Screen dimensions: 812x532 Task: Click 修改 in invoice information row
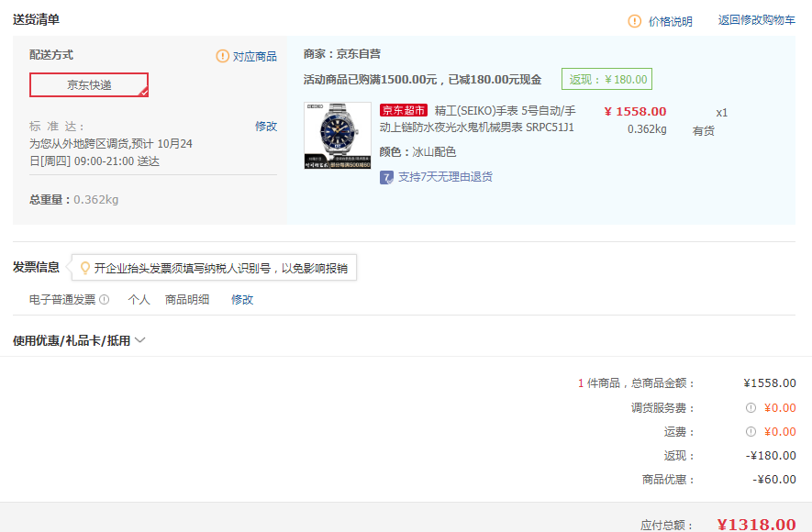(x=242, y=300)
